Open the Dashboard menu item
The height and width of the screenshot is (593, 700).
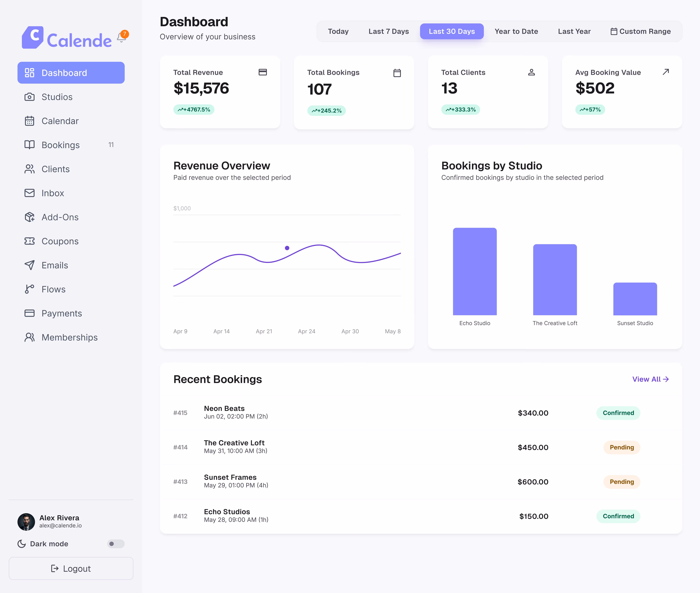coord(71,73)
